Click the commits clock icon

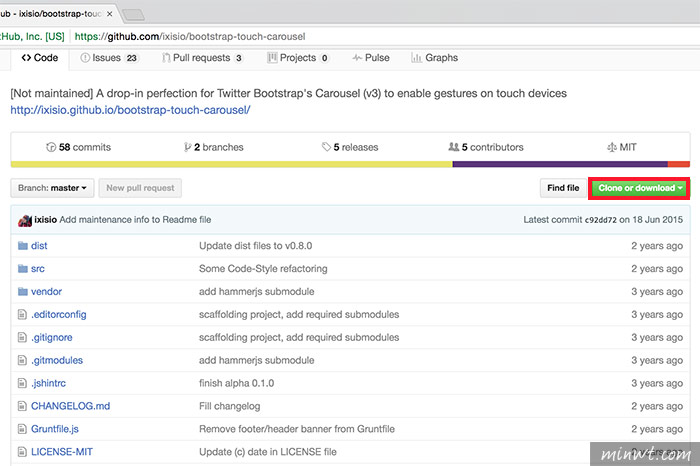pyautogui.click(x=51, y=147)
